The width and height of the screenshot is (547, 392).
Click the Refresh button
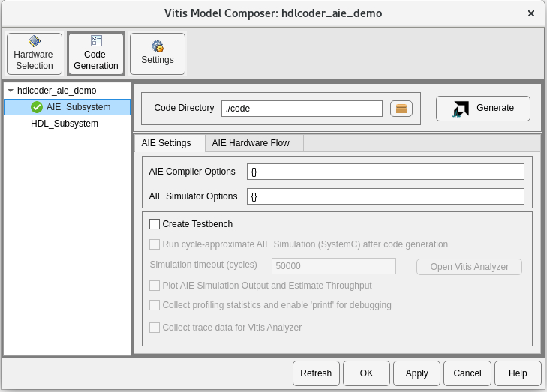tap(316, 373)
